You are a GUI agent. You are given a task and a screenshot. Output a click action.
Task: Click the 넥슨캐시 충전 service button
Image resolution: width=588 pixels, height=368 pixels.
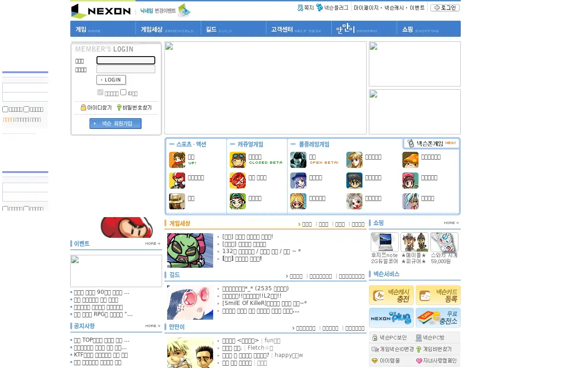click(x=391, y=295)
